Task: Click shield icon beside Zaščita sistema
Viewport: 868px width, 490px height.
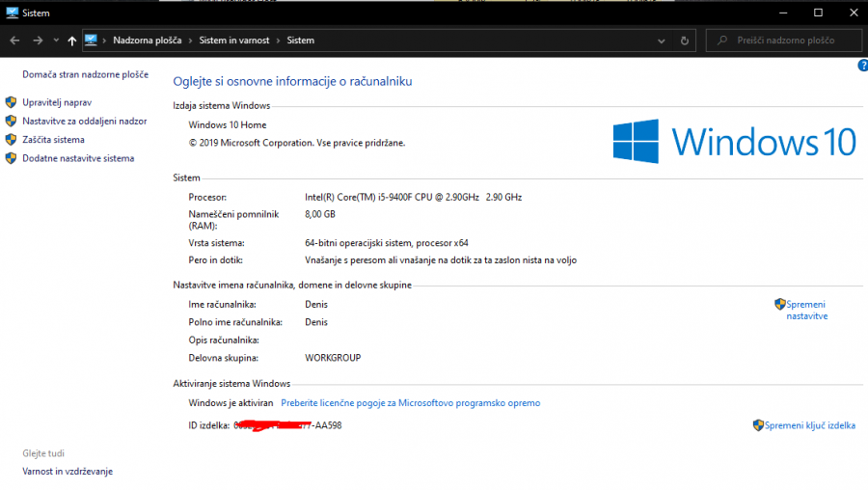Action: click(11, 140)
